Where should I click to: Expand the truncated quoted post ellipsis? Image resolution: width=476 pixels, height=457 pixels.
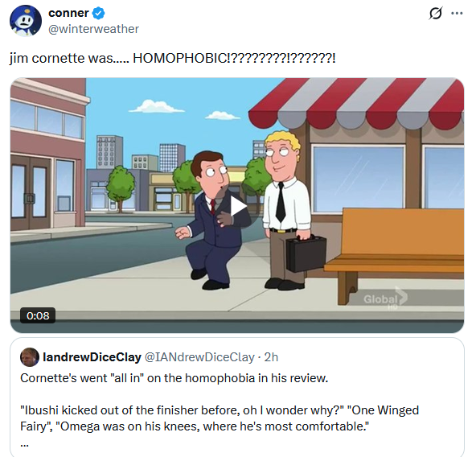point(24,445)
